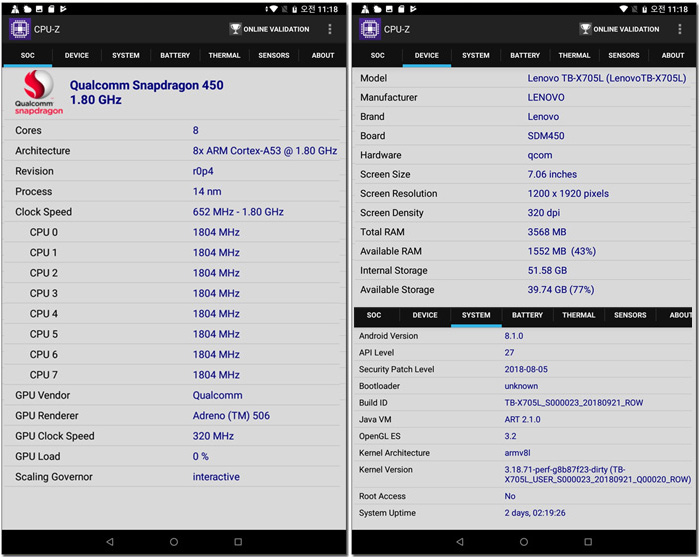The height and width of the screenshot is (560, 700).
Task: Tap Android home button on right screen
Action: pyautogui.click(x=524, y=542)
